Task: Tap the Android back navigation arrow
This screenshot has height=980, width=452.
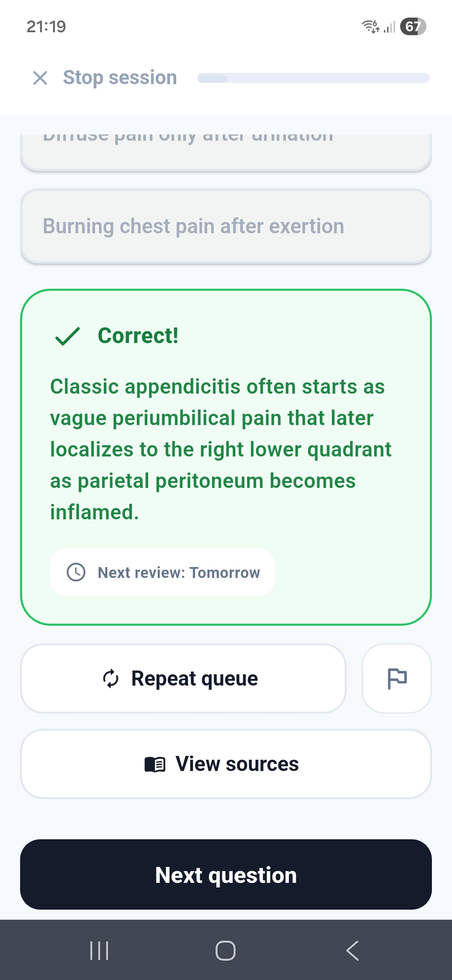Action: pos(352,951)
